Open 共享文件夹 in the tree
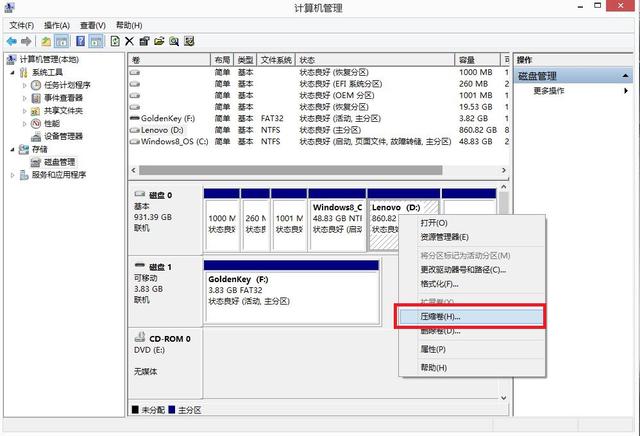The width and height of the screenshot is (640, 436). coord(63,111)
